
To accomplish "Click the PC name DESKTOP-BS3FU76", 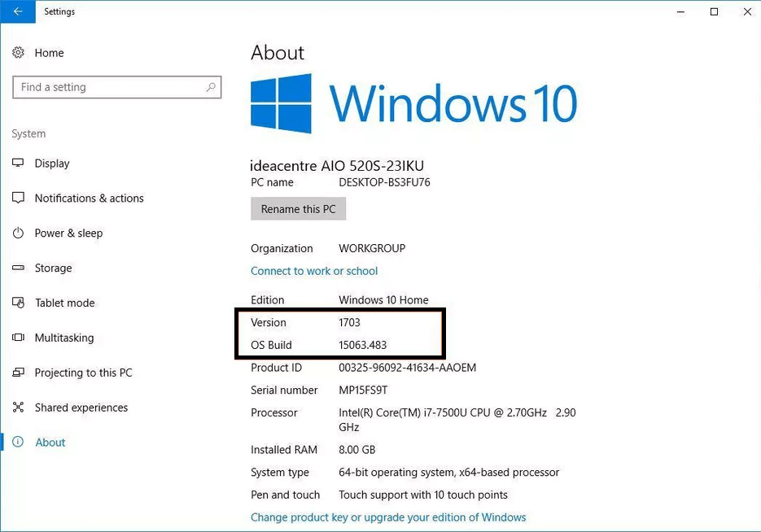I will tap(384, 182).
